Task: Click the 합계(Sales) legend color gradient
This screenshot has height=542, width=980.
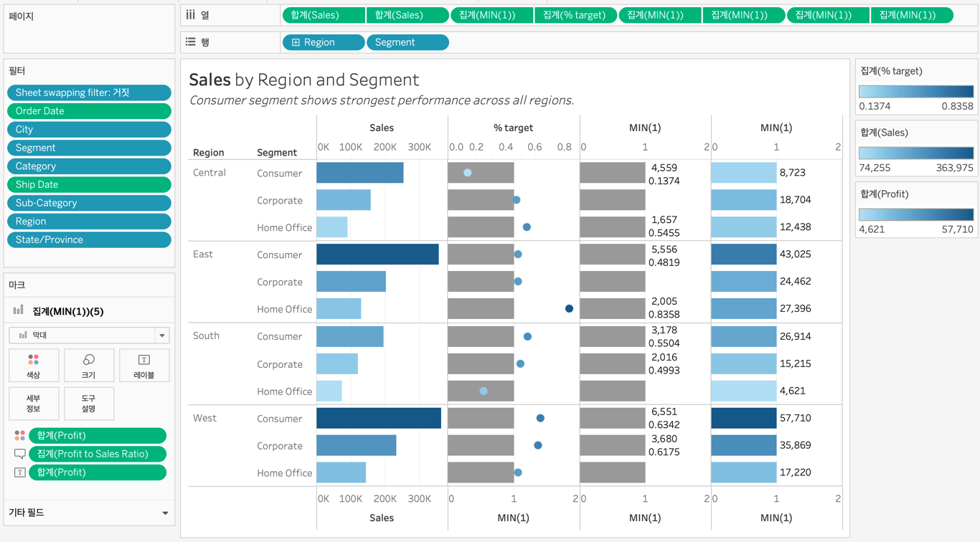Action: [915, 153]
